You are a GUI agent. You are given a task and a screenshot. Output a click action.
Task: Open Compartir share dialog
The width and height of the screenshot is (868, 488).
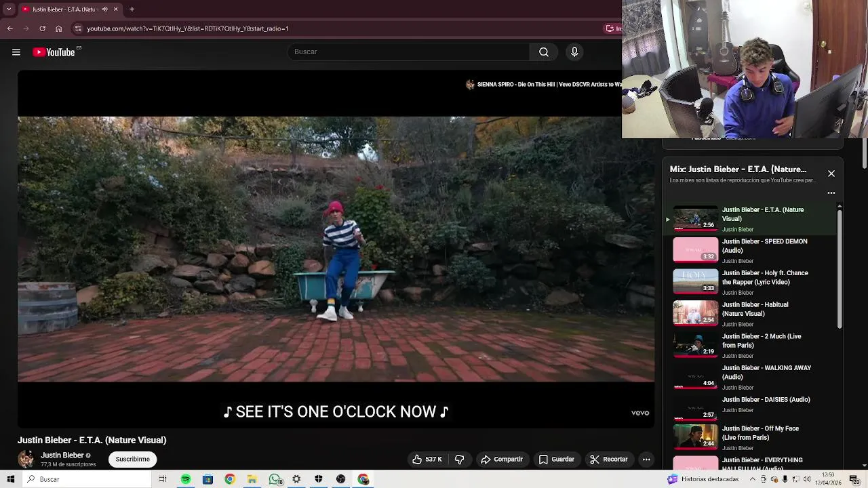point(502,460)
